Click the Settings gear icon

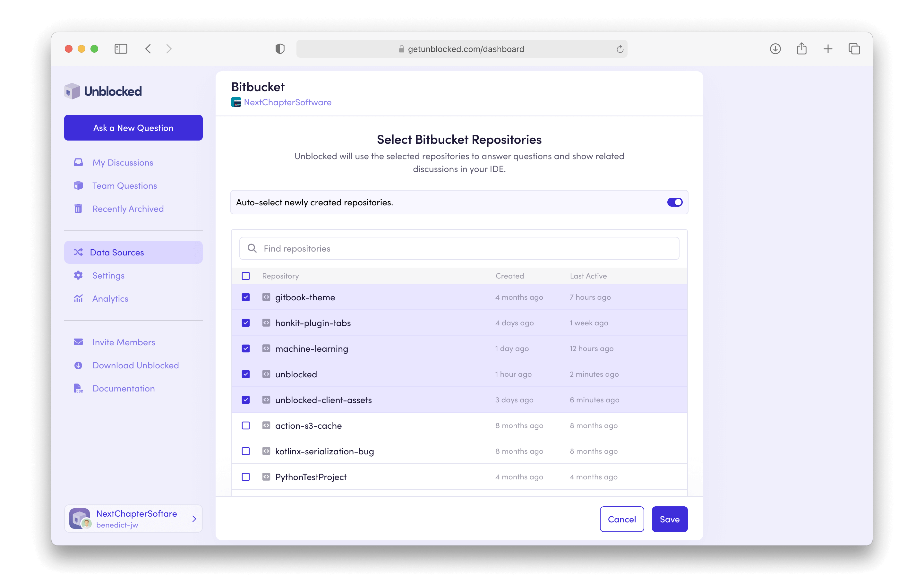pyautogui.click(x=78, y=275)
